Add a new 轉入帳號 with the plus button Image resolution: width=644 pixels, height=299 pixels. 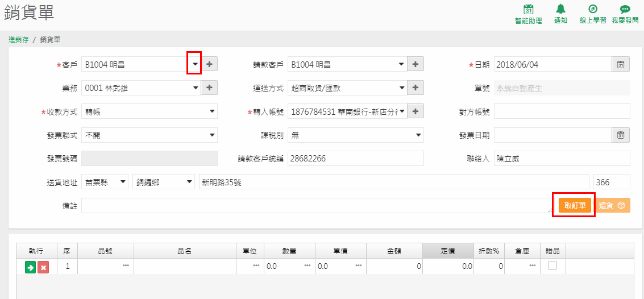pyautogui.click(x=416, y=111)
